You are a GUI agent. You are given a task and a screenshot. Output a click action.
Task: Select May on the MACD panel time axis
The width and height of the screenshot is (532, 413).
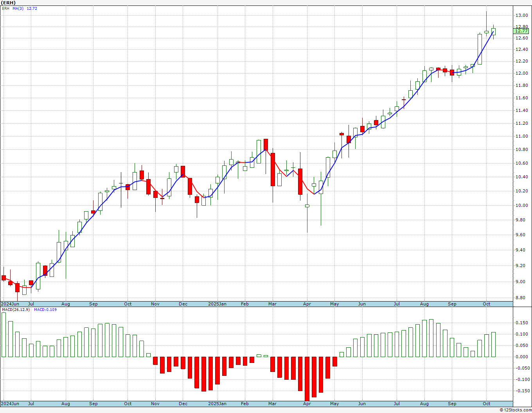pos(334,404)
